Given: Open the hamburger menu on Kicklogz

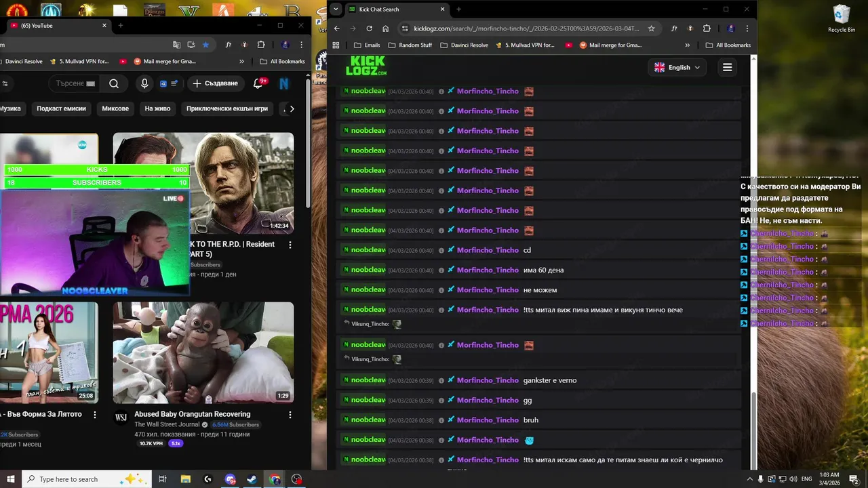Looking at the screenshot, I should coord(727,67).
